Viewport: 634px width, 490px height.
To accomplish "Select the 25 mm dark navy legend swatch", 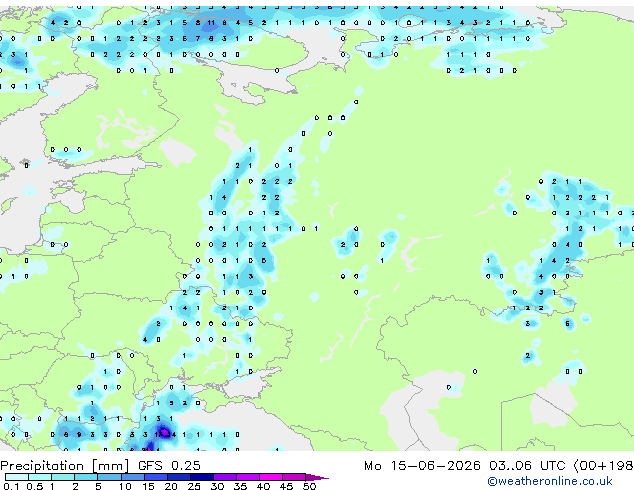I will (201, 477).
